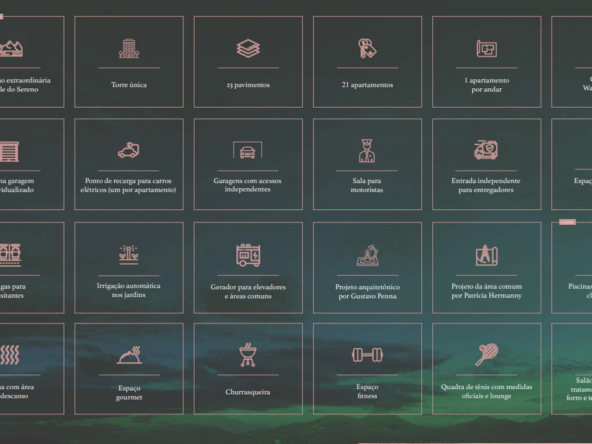
Task: Click the barbecue grill icon
Action: click(x=248, y=355)
